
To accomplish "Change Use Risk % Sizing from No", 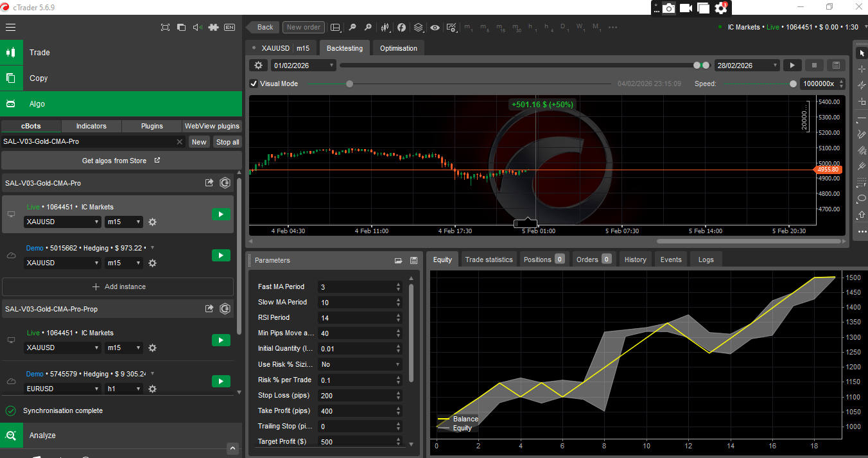I will [x=360, y=364].
